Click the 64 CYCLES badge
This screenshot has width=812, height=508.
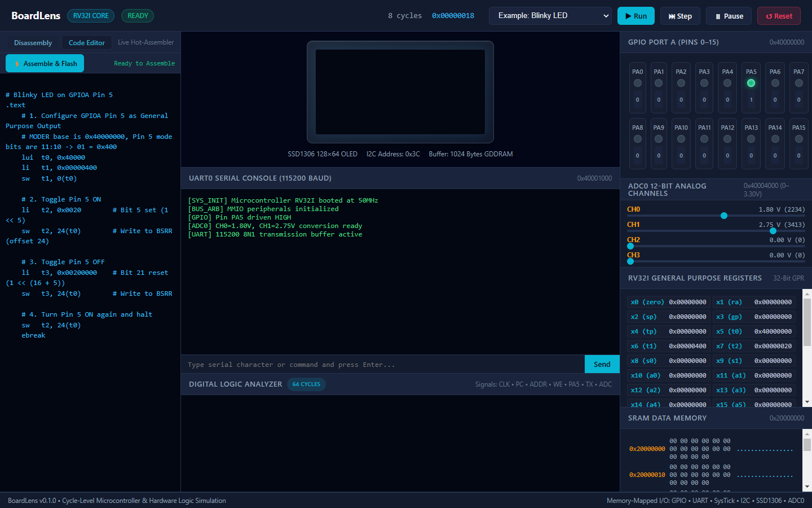pyautogui.click(x=306, y=384)
